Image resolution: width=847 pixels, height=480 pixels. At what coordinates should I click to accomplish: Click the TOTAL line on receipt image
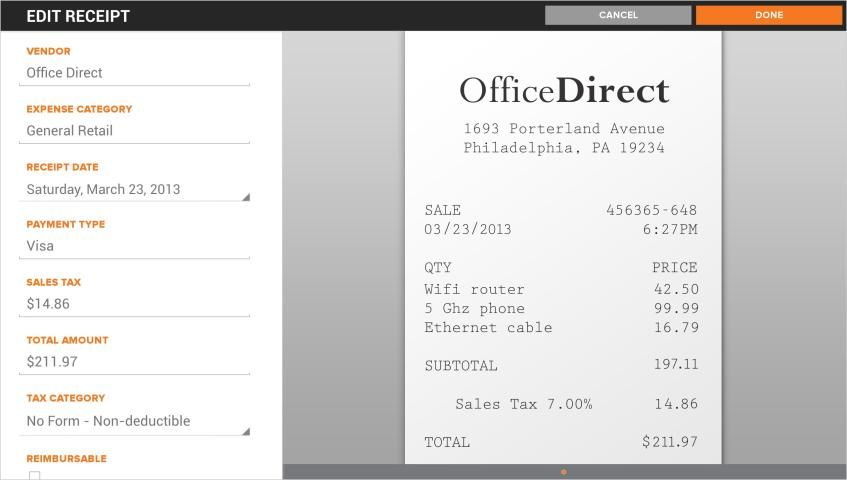click(x=560, y=442)
